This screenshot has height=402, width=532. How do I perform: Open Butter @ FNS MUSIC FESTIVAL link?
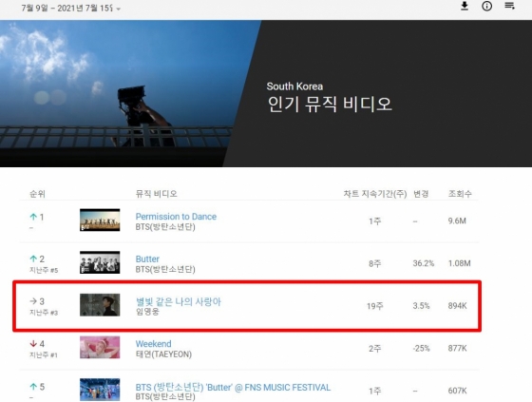click(x=233, y=387)
